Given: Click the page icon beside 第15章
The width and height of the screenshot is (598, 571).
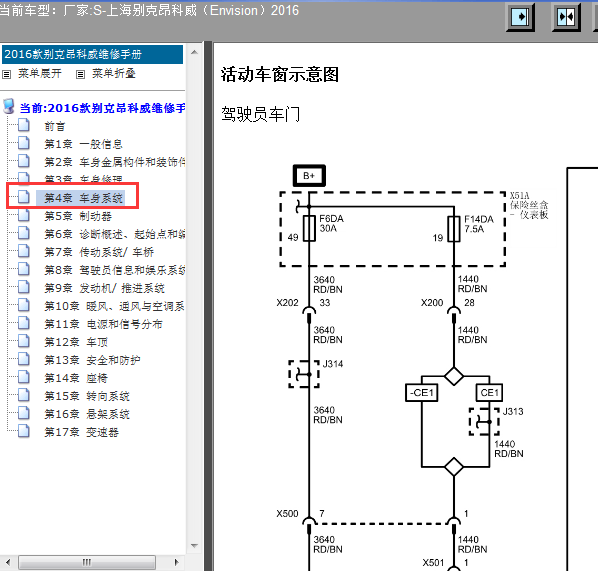Looking at the screenshot, I should [24, 394].
